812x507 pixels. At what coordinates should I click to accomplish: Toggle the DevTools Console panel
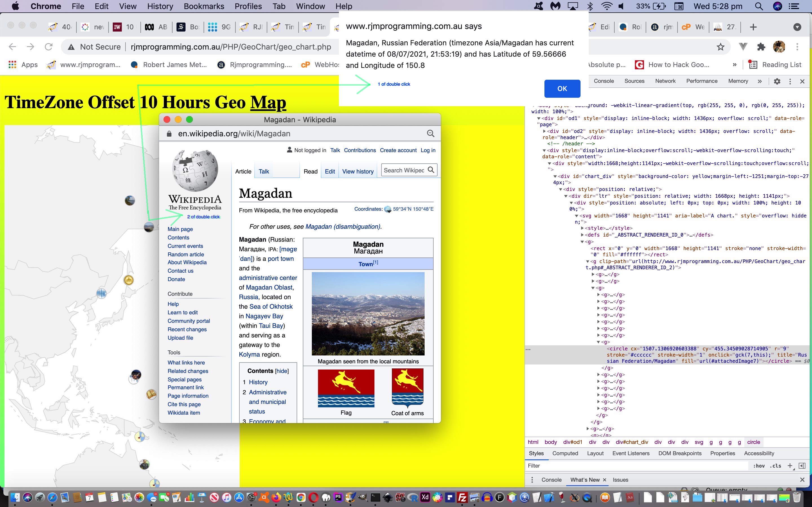551,480
